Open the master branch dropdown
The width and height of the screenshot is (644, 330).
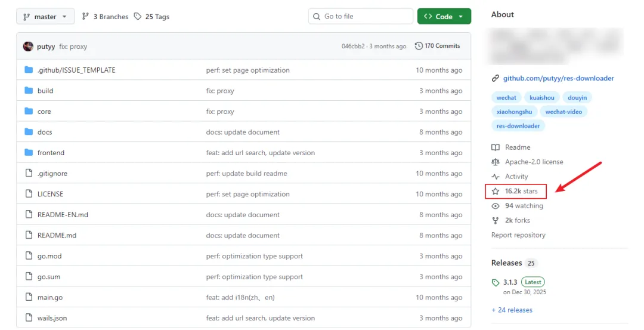45,17
